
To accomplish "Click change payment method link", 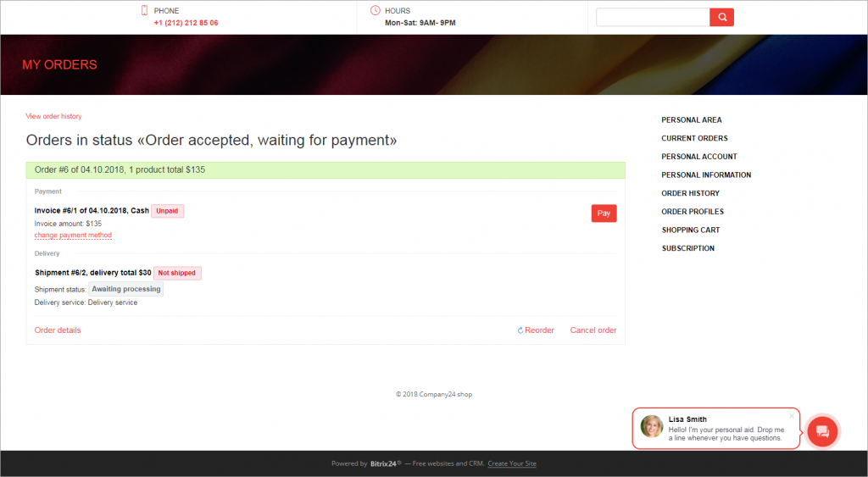I will [x=73, y=236].
